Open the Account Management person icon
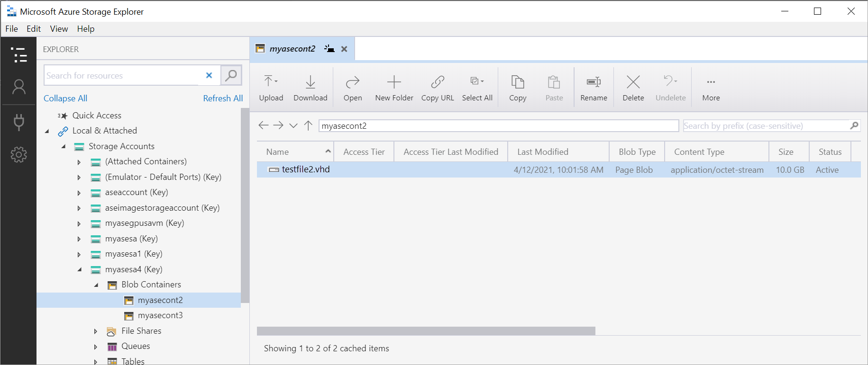 (x=18, y=87)
